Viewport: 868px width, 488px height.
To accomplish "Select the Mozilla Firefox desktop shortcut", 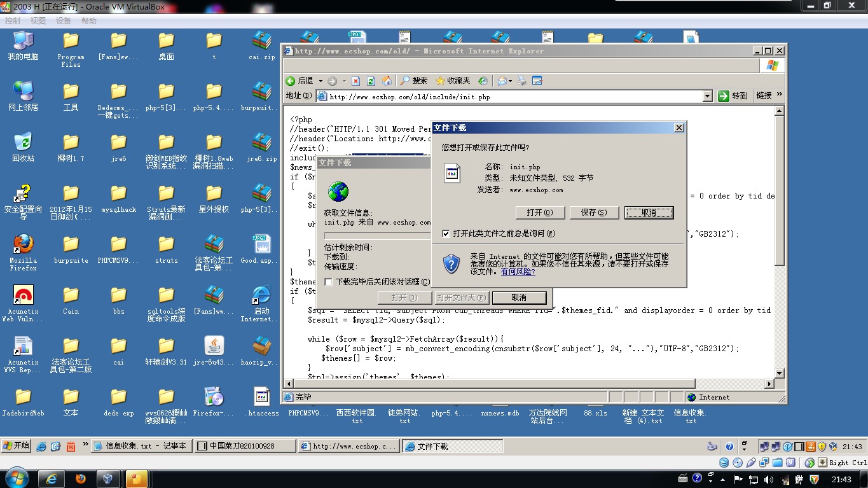I will pyautogui.click(x=24, y=252).
